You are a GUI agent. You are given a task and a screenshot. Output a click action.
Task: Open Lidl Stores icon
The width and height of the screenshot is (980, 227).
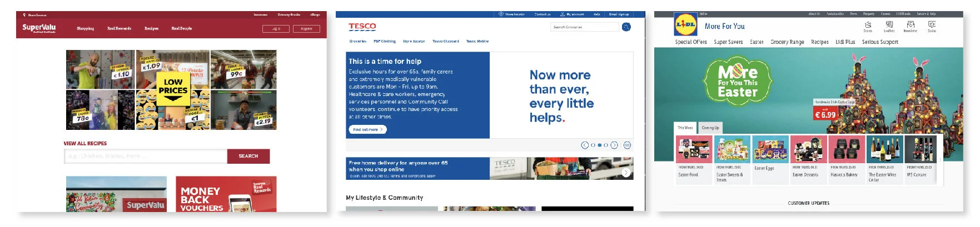click(x=868, y=25)
